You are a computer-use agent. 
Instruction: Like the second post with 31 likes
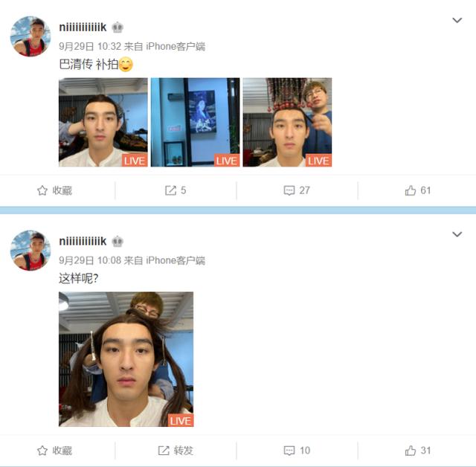click(418, 451)
